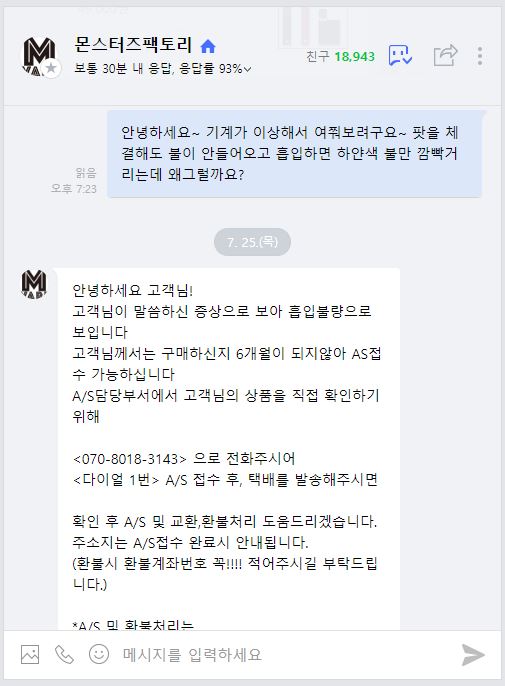
Task: Expand response rate details chevron after 93%
Action: click(x=247, y=69)
